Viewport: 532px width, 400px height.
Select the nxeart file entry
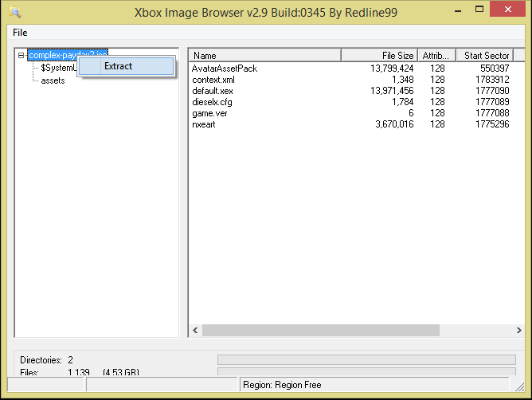coord(204,124)
